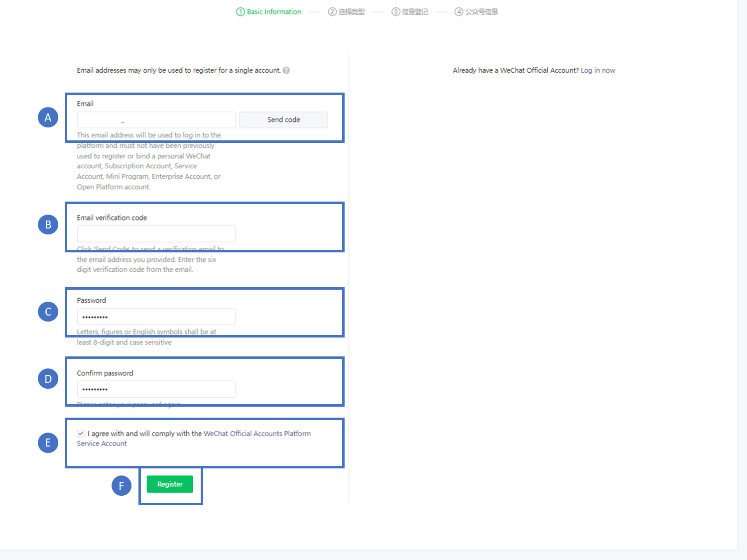Open the WeChat Official Accounts Platform Service Account link
The image size is (747, 560).
[x=257, y=434]
